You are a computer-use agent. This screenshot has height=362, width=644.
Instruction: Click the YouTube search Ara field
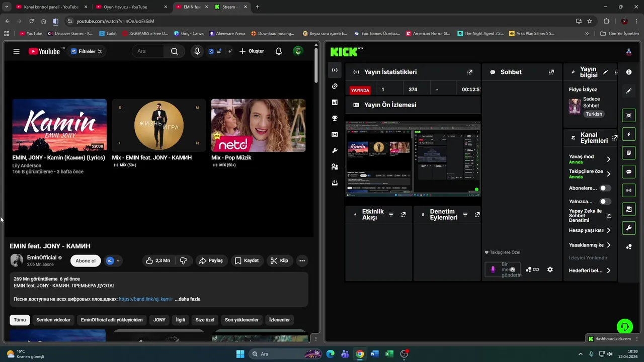tap(149, 51)
